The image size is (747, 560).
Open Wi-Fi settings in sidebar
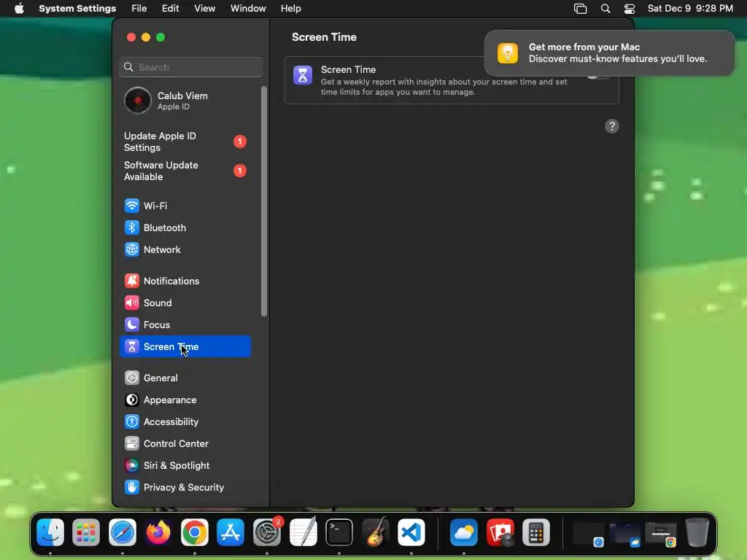click(x=185, y=206)
